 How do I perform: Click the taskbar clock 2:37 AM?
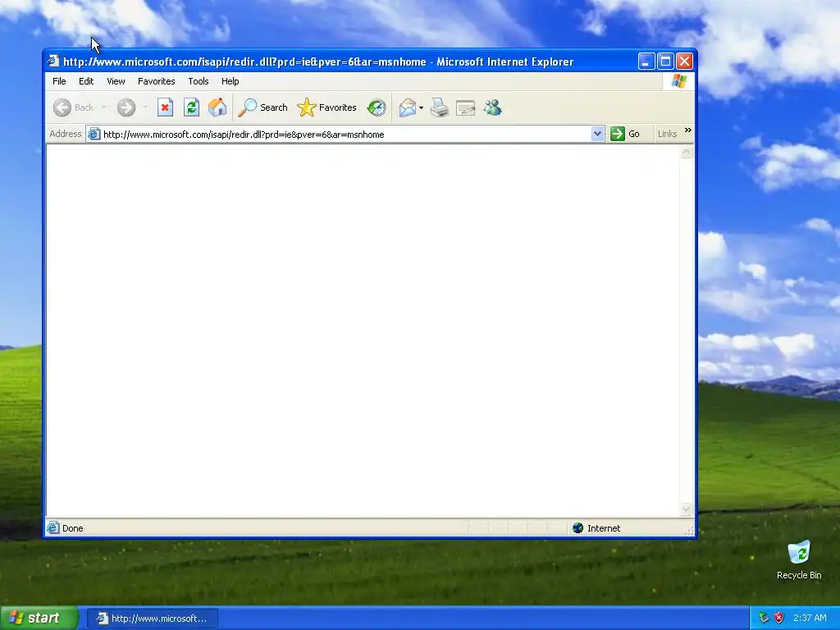click(810, 618)
